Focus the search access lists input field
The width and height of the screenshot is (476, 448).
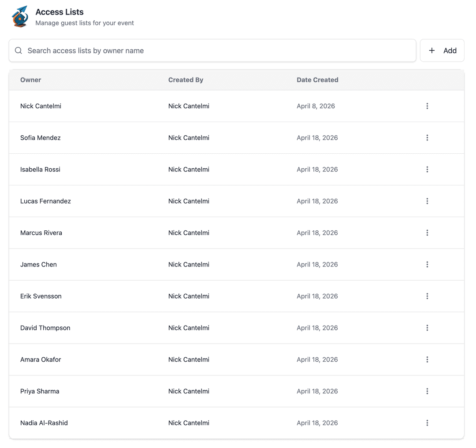click(x=176, y=50)
